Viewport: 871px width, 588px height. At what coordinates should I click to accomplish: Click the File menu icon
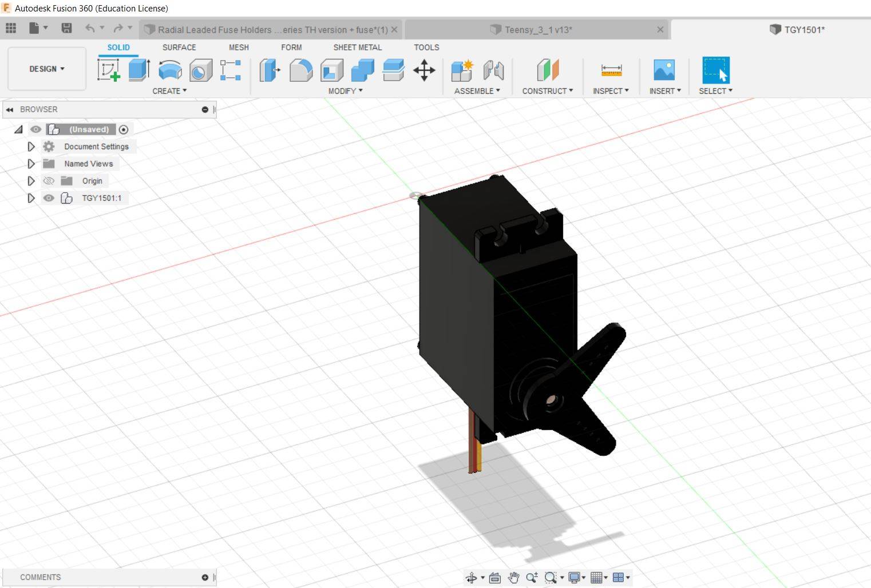[x=34, y=28]
